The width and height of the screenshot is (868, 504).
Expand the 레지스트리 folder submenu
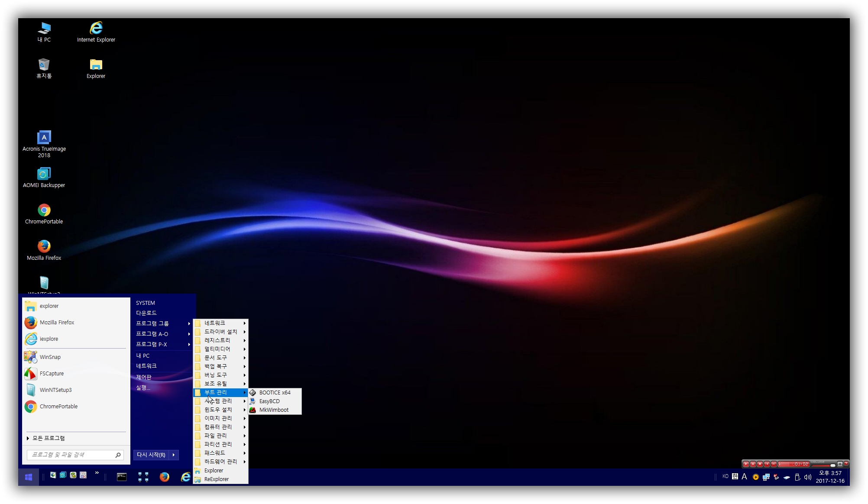click(220, 340)
